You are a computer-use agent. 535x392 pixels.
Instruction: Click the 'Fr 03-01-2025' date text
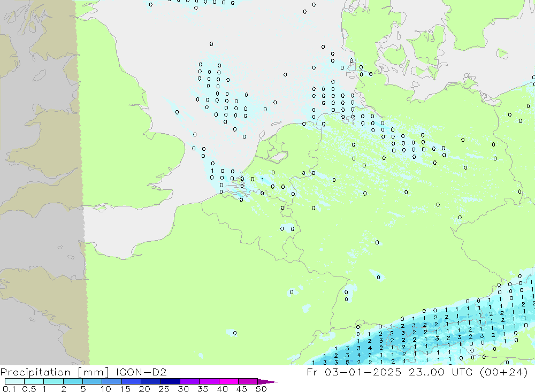point(354,372)
